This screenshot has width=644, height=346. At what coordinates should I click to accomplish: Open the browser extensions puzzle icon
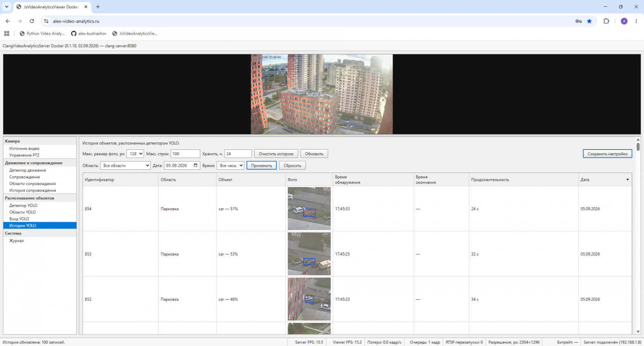tap(606, 21)
